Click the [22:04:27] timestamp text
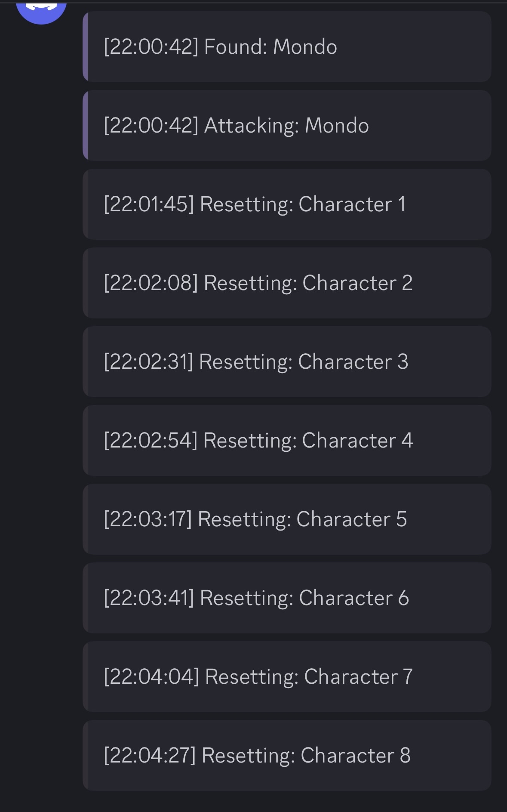The height and width of the screenshot is (812, 507). (150, 756)
